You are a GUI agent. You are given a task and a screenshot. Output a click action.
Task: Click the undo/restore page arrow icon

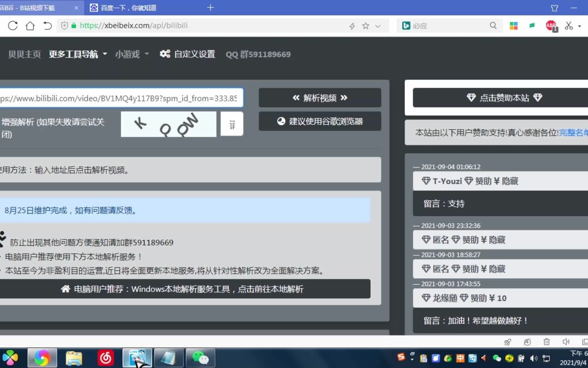pos(47,26)
